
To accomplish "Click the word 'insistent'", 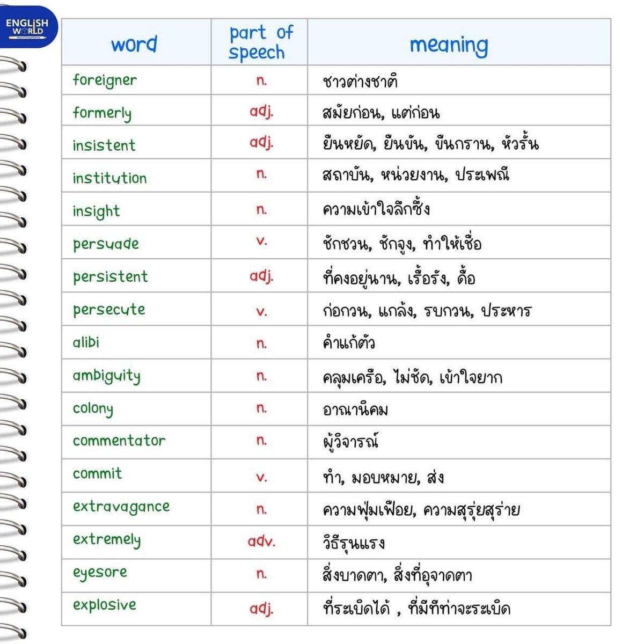I will pos(104,145).
